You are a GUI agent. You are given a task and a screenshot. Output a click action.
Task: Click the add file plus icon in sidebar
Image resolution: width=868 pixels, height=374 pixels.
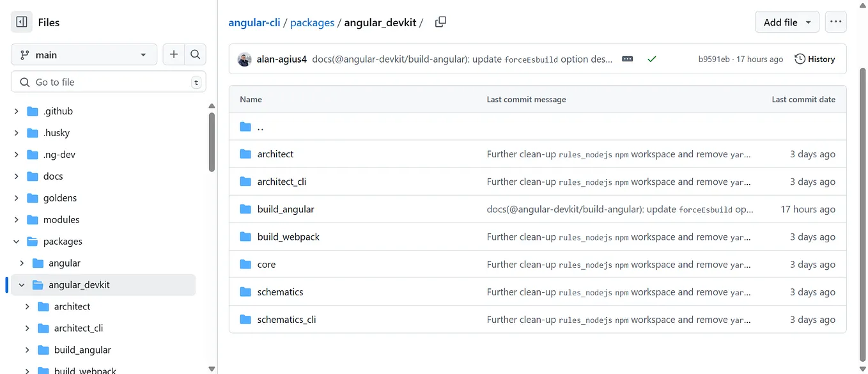point(174,55)
